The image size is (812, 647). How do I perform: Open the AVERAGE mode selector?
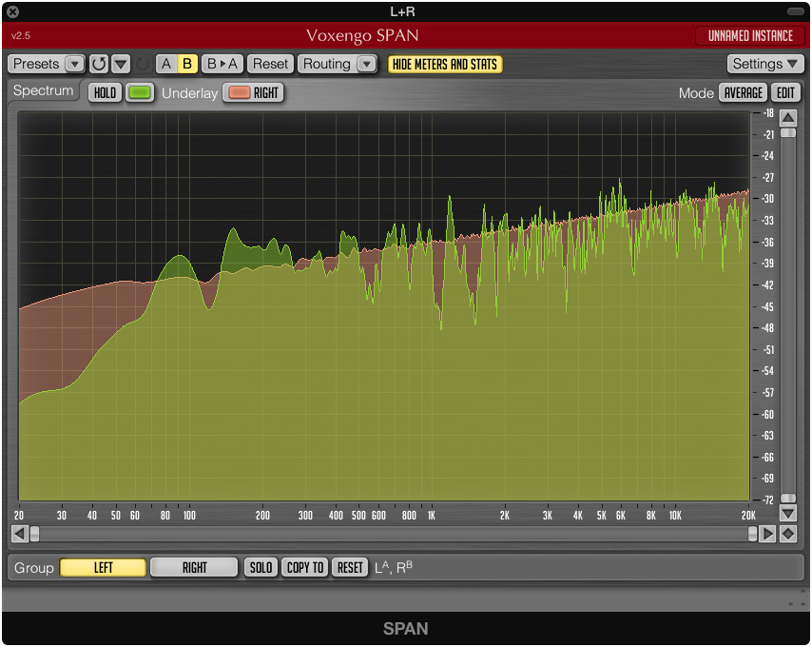pos(744,92)
